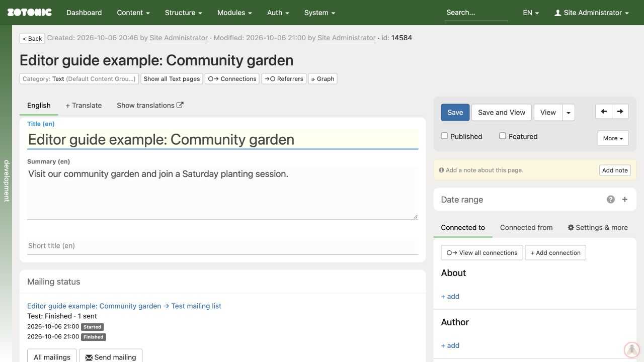This screenshot has width=644, height=362.
Task: Open the Auth menu
Action: (x=278, y=13)
